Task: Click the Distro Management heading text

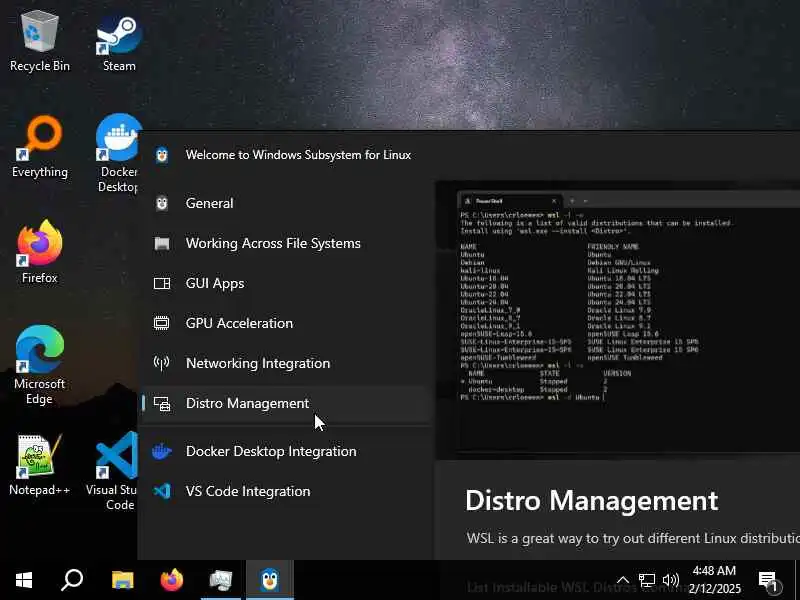Action: click(591, 501)
